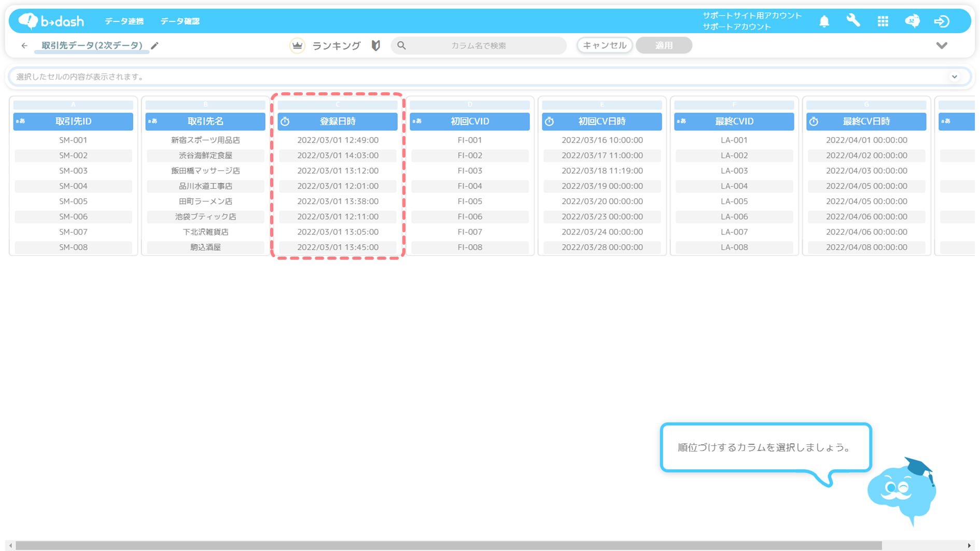Click the text type icon on 初回CVID
The height and width of the screenshot is (551, 980).
coord(417,121)
